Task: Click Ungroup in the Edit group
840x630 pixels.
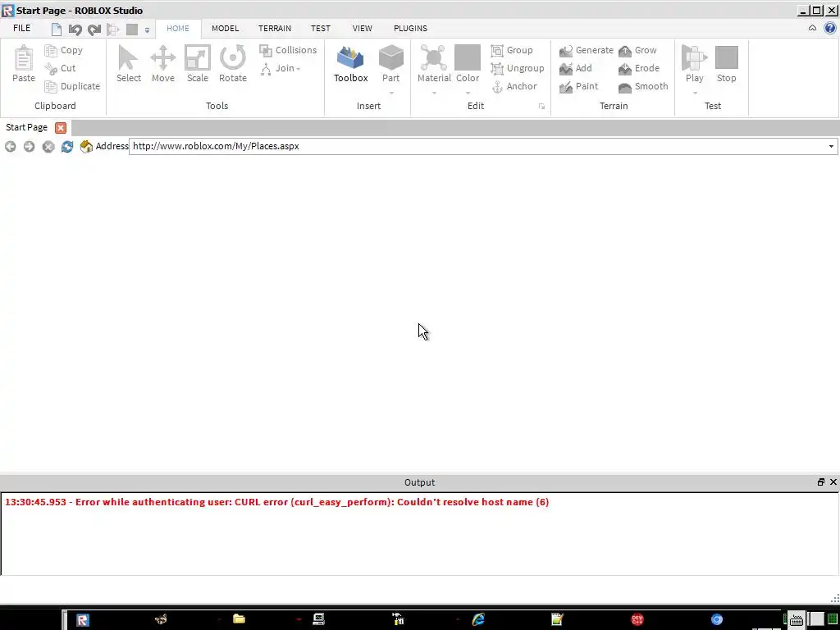Action: tap(517, 68)
